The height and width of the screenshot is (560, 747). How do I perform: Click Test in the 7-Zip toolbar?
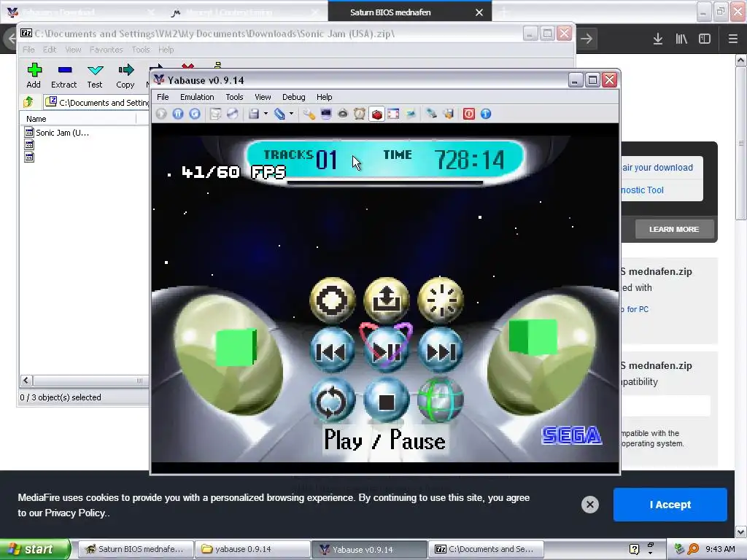(95, 76)
